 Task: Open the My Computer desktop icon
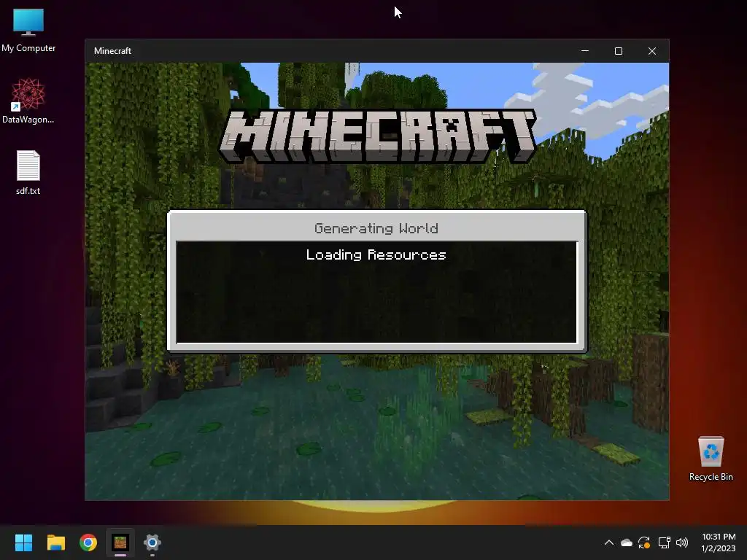[x=28, y=30]
